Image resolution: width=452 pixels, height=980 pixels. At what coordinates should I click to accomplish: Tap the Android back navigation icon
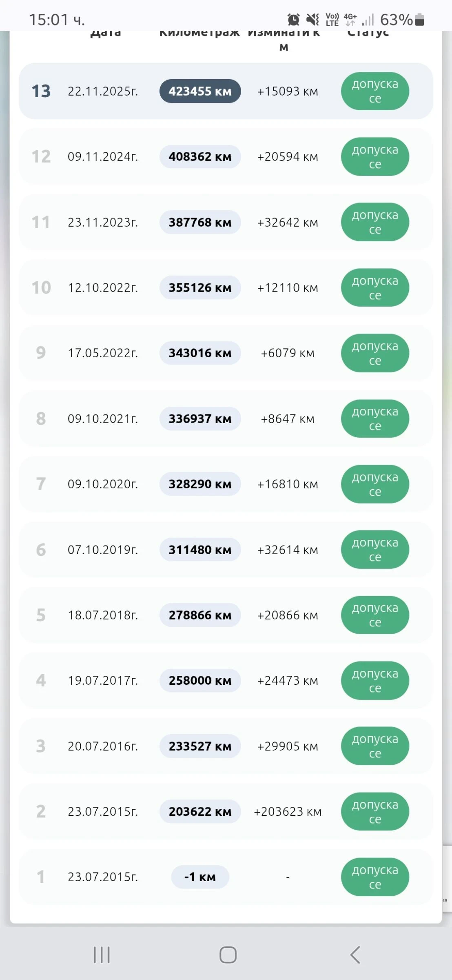click(x=355, y=955)
